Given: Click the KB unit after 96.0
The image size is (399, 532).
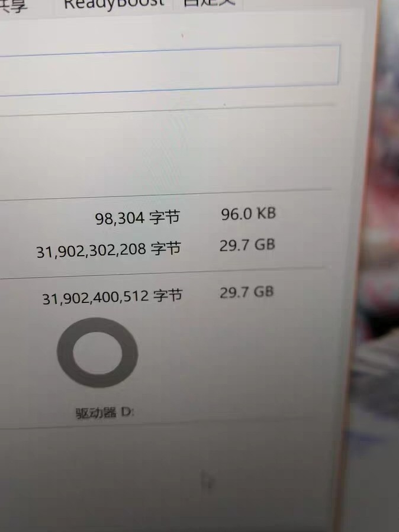Looking at the screenshot, I should tap(266, 213).
